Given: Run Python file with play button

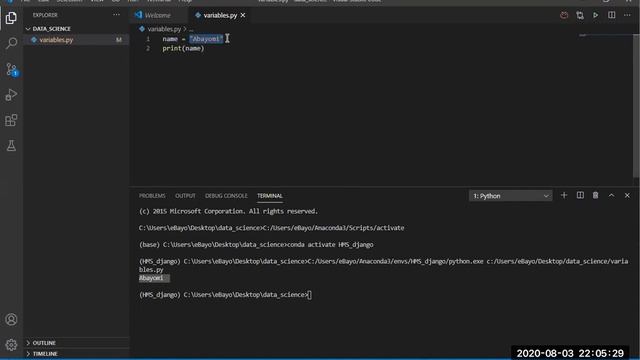Looking at the screenshot, I should [x=596, y=15].
